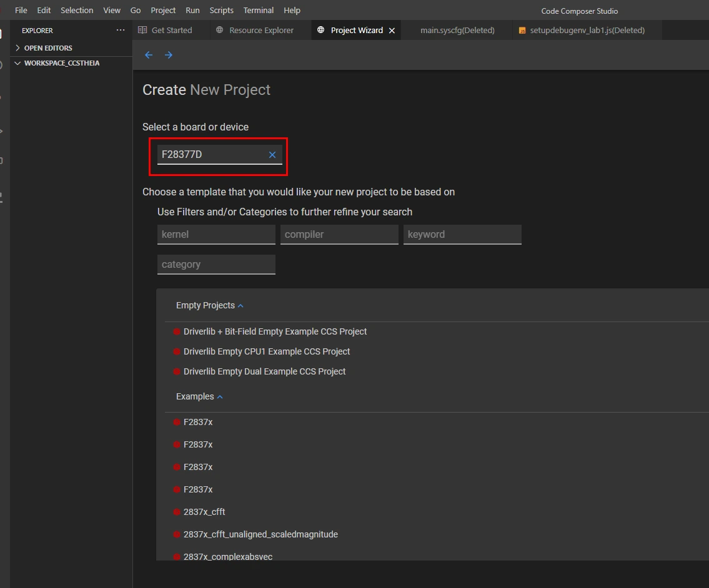Viewport: 709px width, 588px height.
Task: Navigate back with the left arrow
Action: pyautogui.click(x=149, y=55)
